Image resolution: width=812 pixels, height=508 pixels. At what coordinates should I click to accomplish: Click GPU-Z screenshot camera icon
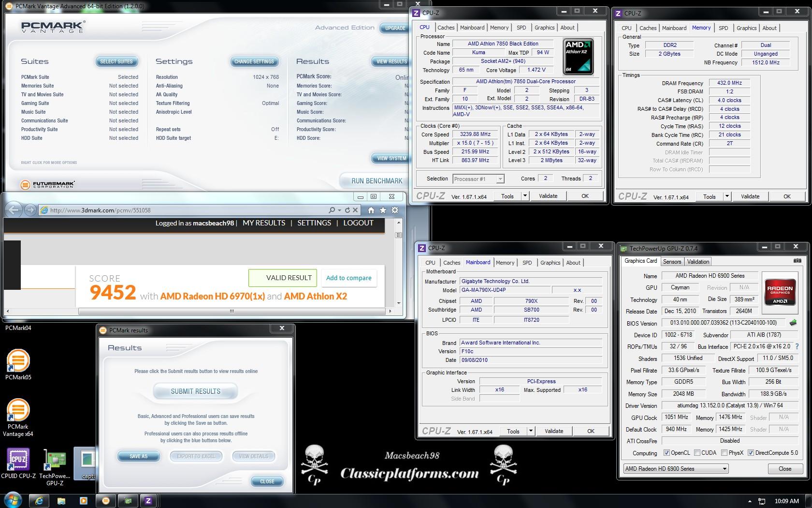[x=797, y=261]
